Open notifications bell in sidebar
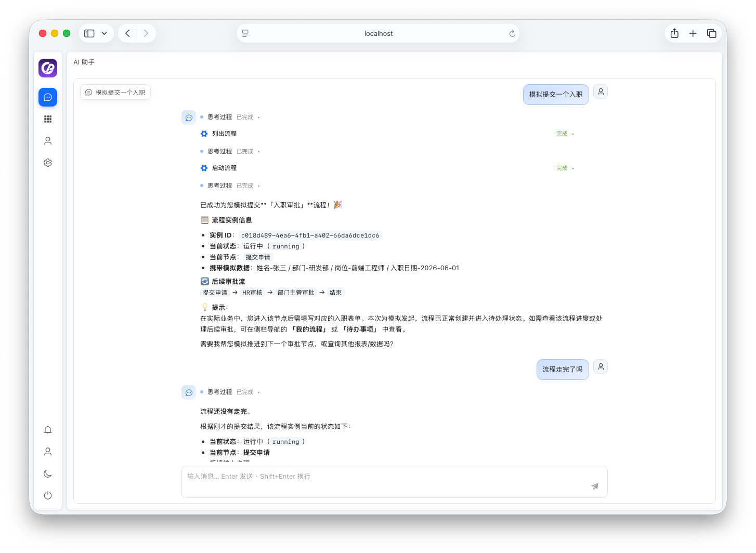756x553 pixels. coord(48,430)
